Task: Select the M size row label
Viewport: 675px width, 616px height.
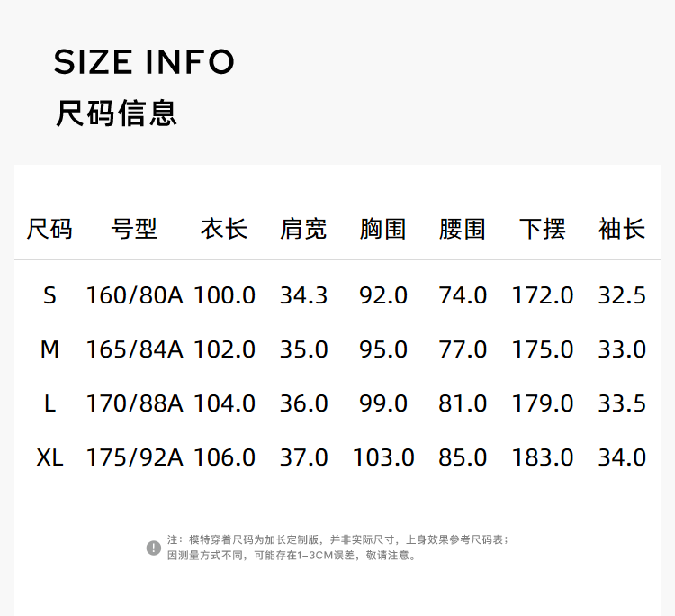Action: tap(49, 349)
